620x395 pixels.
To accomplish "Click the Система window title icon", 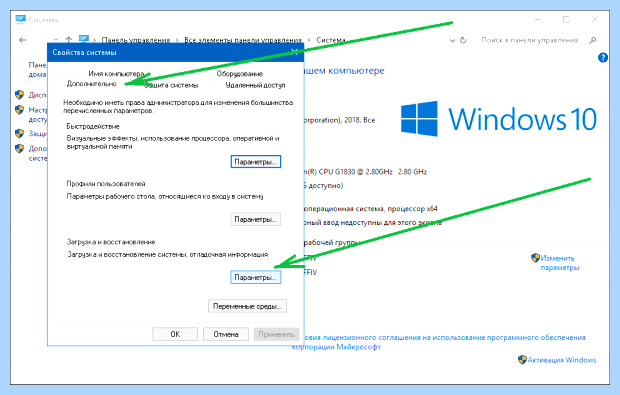I will click(20, 19).
